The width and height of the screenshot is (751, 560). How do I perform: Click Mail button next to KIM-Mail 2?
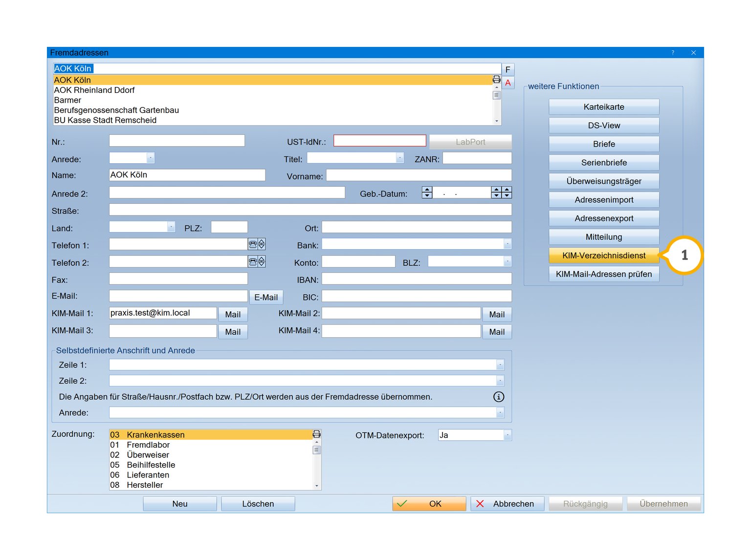497,315
